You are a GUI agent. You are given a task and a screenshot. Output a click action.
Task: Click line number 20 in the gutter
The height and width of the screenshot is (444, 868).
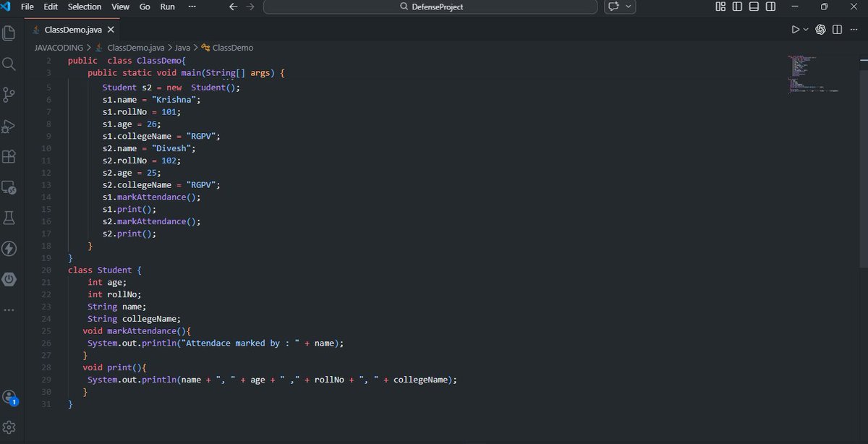[x=46, y=270]
